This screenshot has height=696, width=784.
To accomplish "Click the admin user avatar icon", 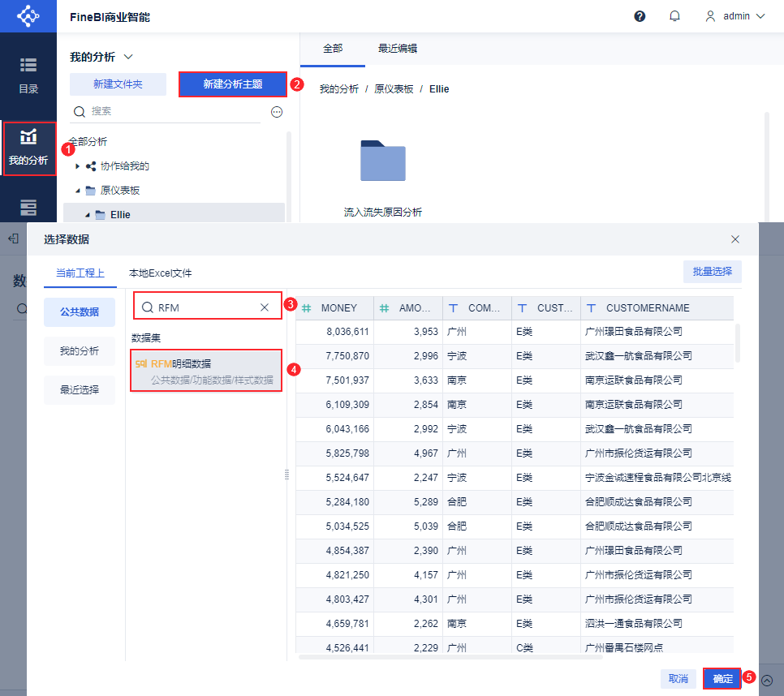I will point(710,16).
